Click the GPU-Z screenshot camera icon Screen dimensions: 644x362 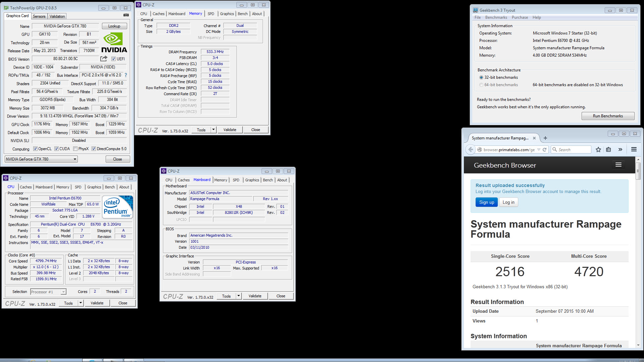[126, 15]
